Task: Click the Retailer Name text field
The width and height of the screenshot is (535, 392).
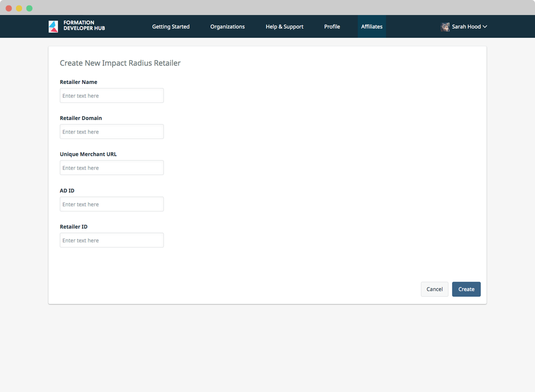Action: pos(111,95)
